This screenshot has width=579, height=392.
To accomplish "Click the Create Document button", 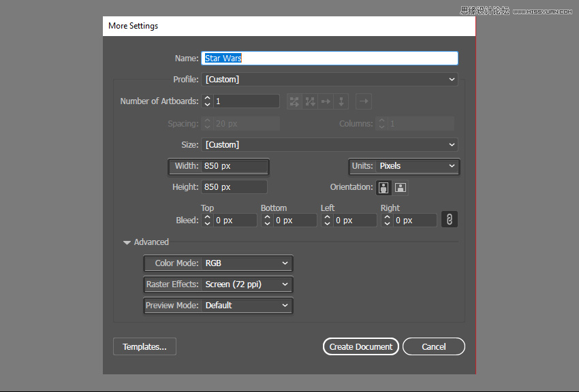I will 361,346.
